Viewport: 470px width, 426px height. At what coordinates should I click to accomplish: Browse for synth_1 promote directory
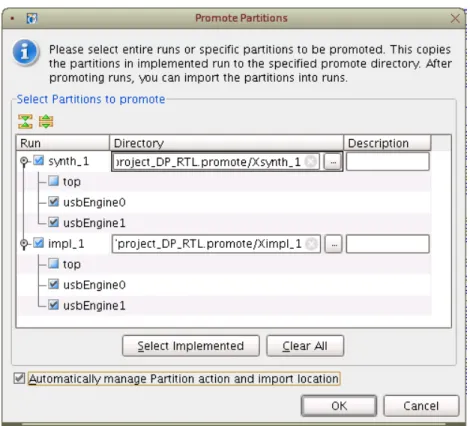333,162
